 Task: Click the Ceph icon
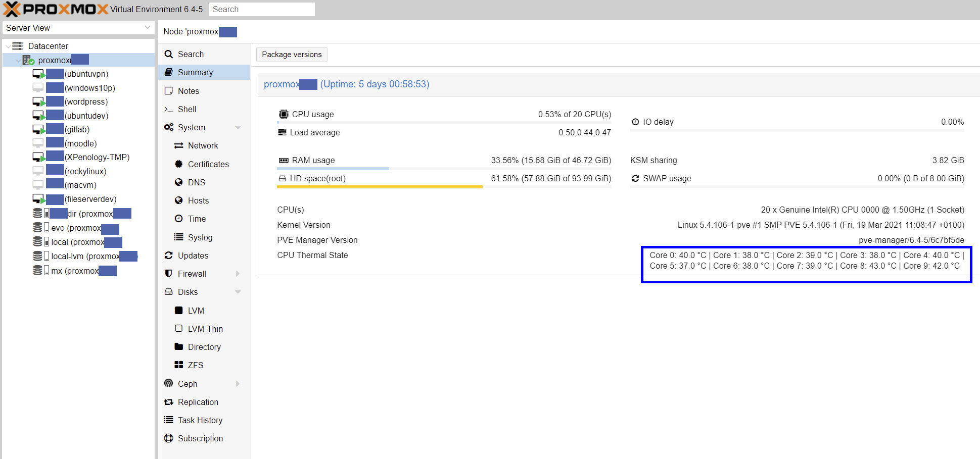[x=169, y=383]
